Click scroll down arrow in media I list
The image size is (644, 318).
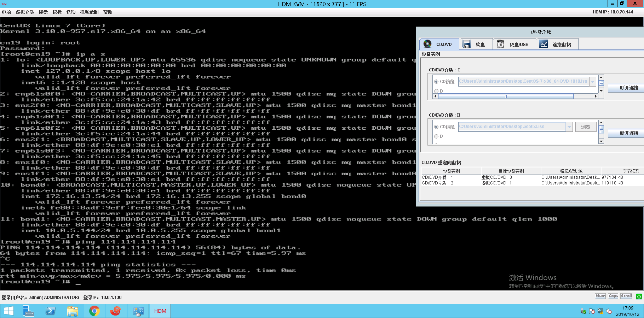(x=601, y=91)
